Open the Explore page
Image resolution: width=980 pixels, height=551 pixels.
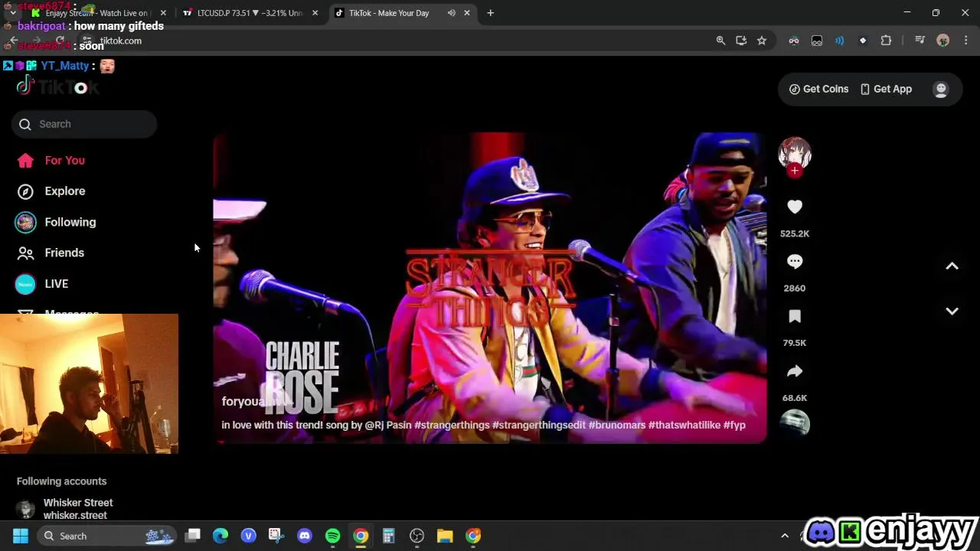(x=64, y=191)
